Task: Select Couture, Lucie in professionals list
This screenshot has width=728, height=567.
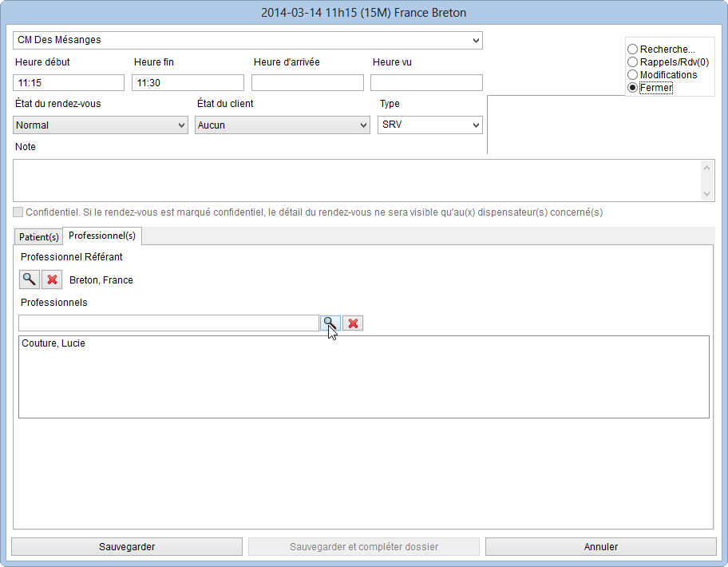Action: pyautogui.click(x=53, y=343)
